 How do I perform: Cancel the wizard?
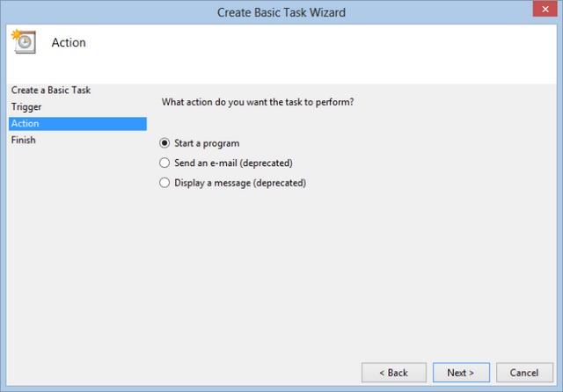(x=524, y=373)
